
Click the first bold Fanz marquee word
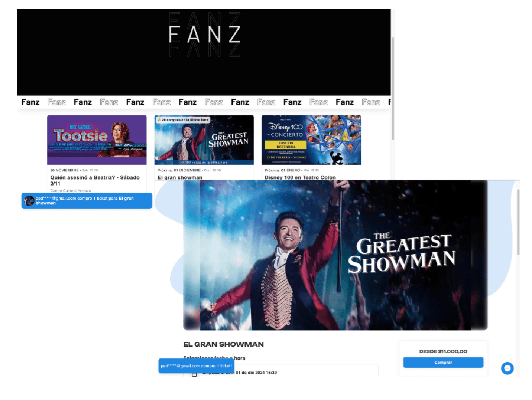click(x=30, y=102)
